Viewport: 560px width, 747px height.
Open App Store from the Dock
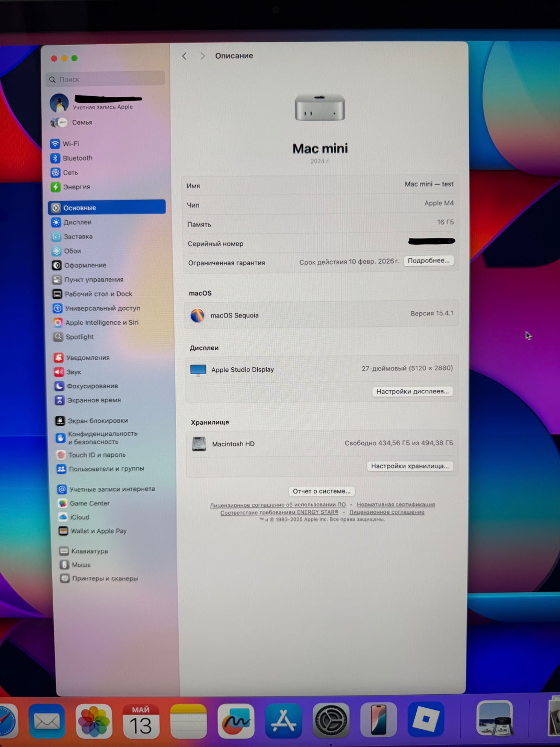pyautogui.click(x=284, y=720)
